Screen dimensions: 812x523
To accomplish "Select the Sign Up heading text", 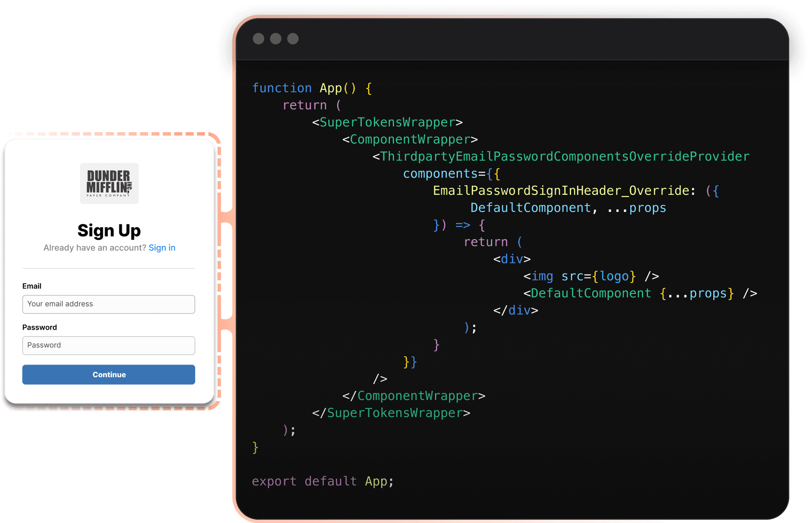I will (109, 230).
